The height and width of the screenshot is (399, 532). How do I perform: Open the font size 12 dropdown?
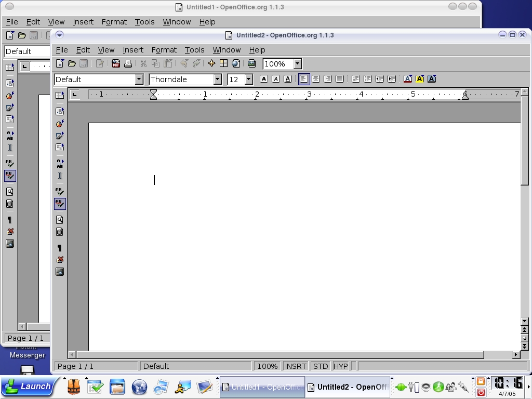click(249, 79)
